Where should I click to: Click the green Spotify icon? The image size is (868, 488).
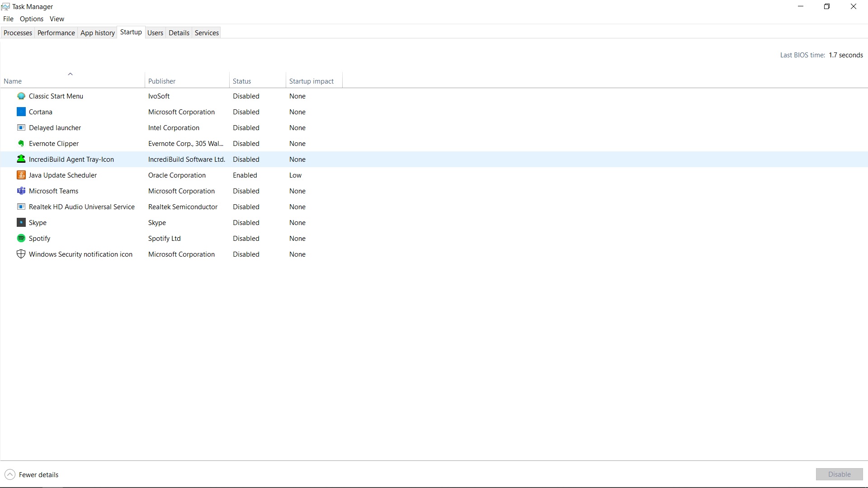point(21,238)
